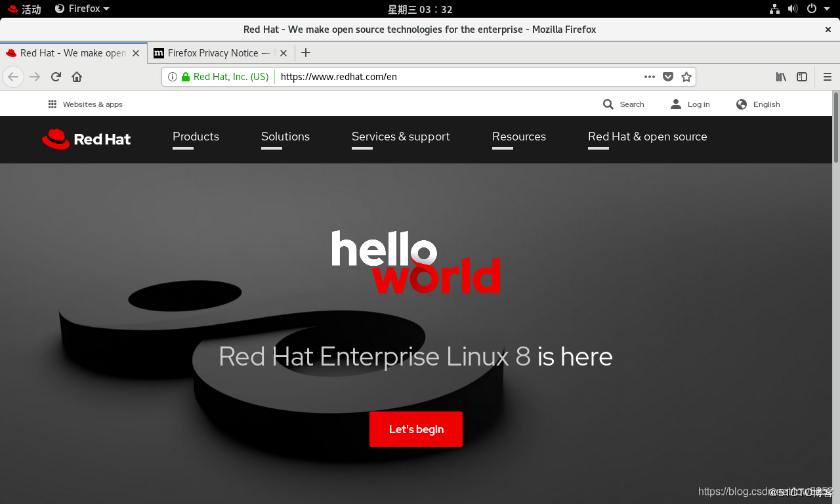840x504 pixels.
Task: Click the Let's begin button
Action: (416, 429)
